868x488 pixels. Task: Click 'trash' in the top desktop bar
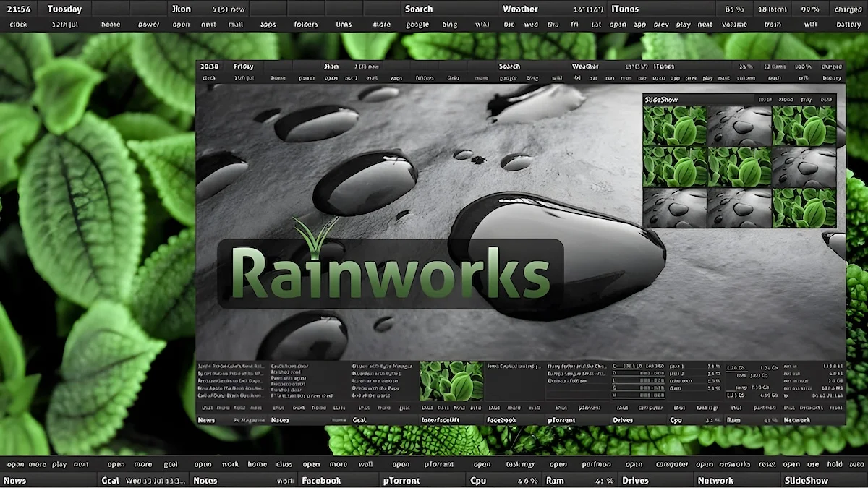tap(773, 24)
